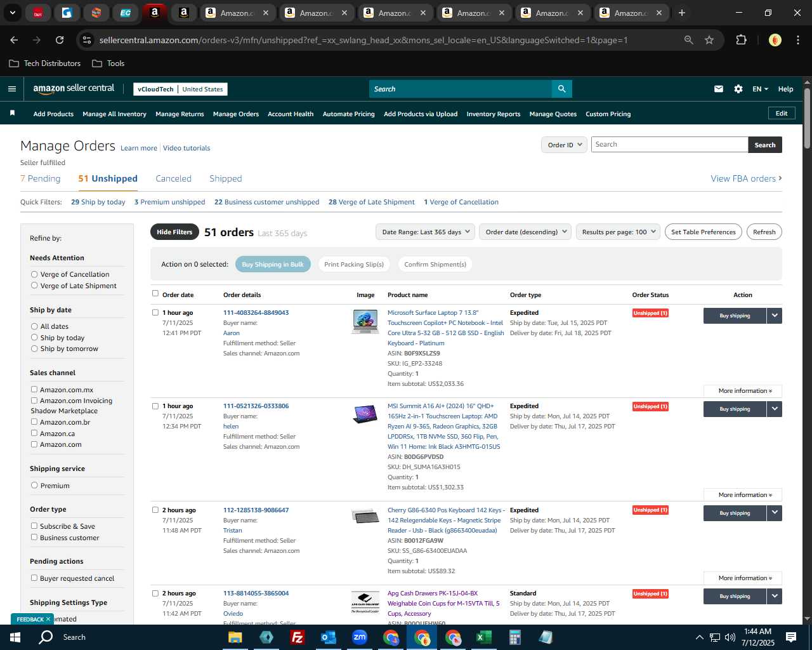The height and width of the screenshot is (650, 812).
Task: Click the site information icon in address bar
Action: [x=87, y=40]
